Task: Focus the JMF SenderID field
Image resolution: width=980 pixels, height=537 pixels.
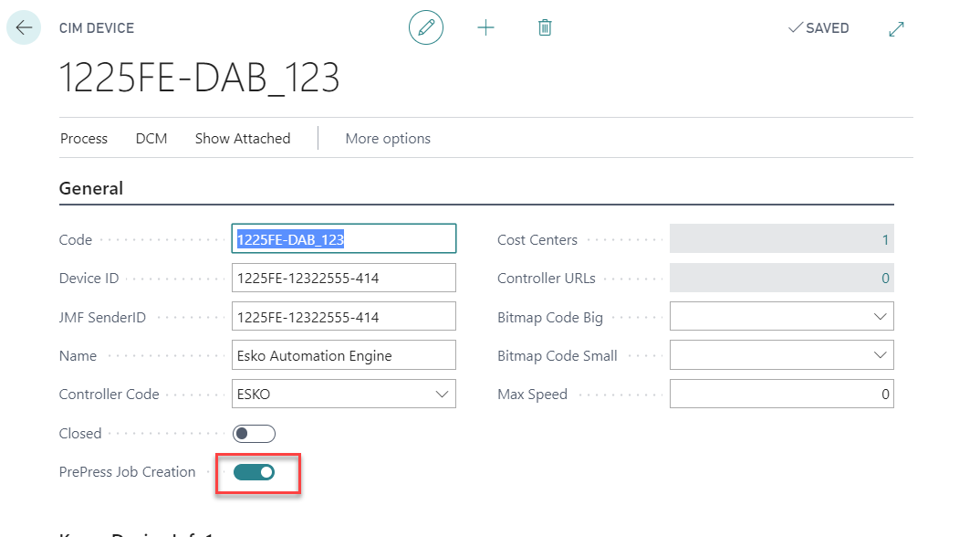Action: click(x=343, y=317)
